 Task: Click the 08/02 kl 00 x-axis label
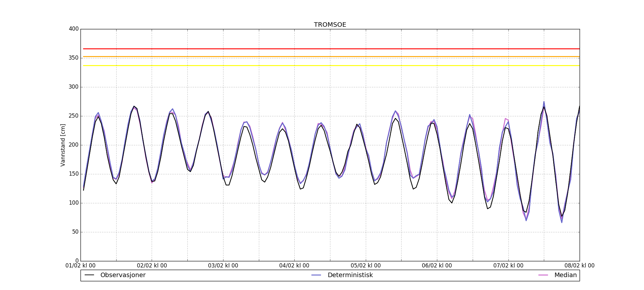[x=579, y=266]
